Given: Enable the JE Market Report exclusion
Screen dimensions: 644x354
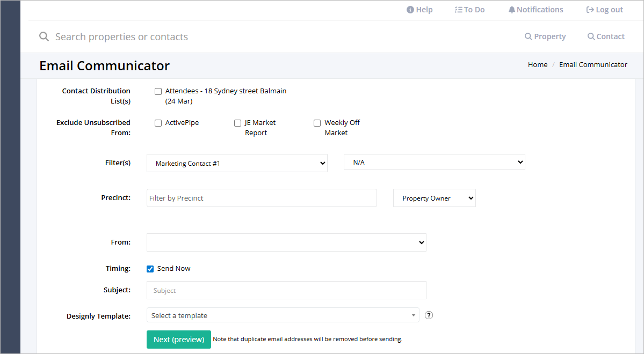Looking at the screenshot, I should [237, 123].
